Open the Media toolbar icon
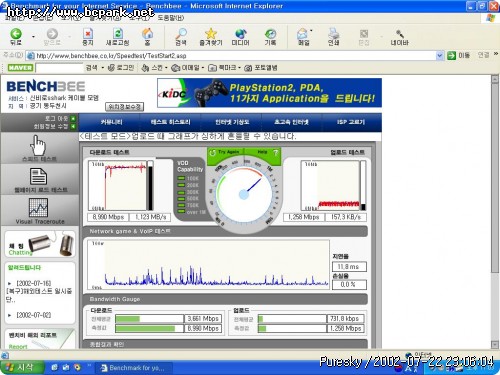500x375 pixels. coord(240,34)
